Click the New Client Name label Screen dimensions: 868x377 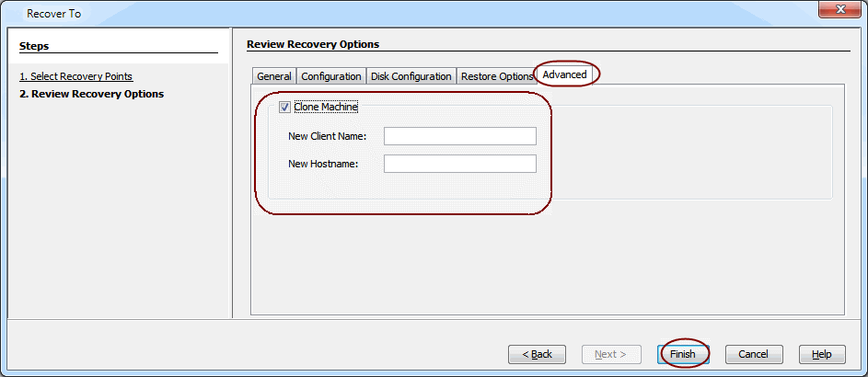pos(327,137)
